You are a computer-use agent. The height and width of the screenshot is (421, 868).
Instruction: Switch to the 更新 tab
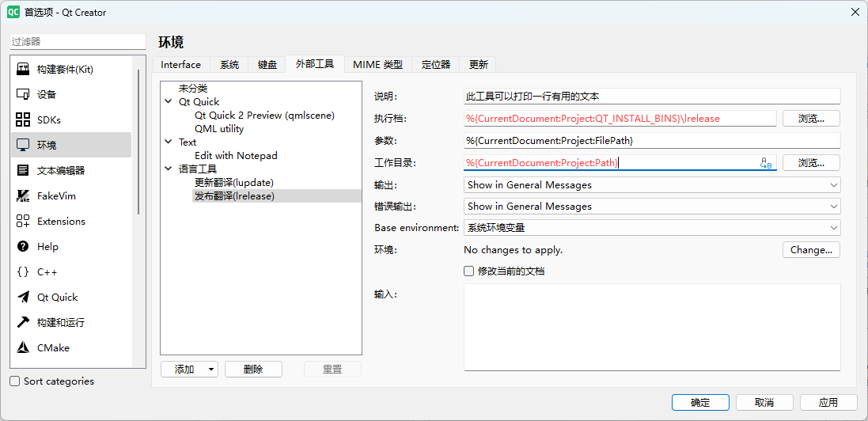[x=478, y=65]
